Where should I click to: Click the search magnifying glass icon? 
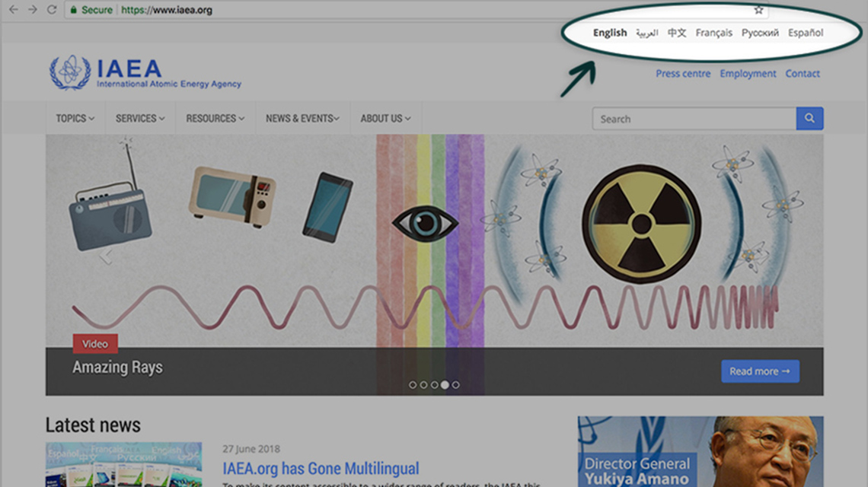(809, 119)
